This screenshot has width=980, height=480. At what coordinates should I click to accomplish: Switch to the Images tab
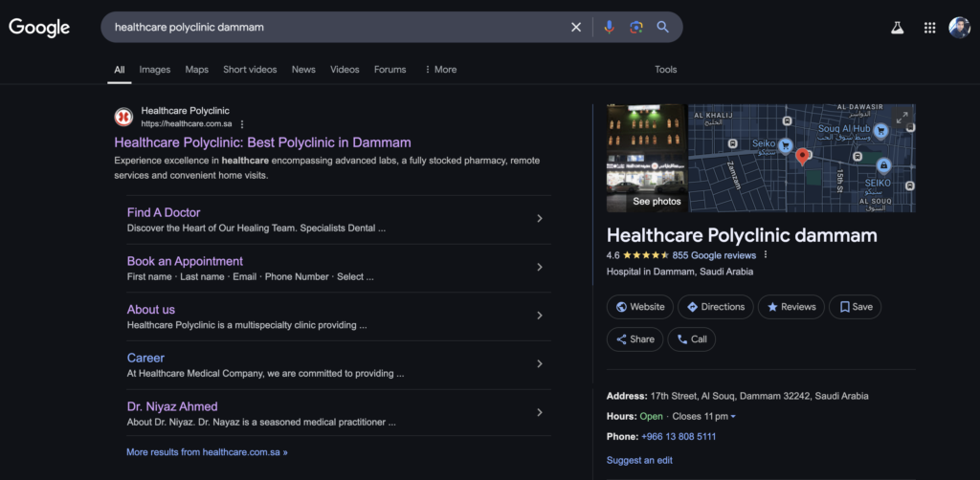click(x=155, y=70)
